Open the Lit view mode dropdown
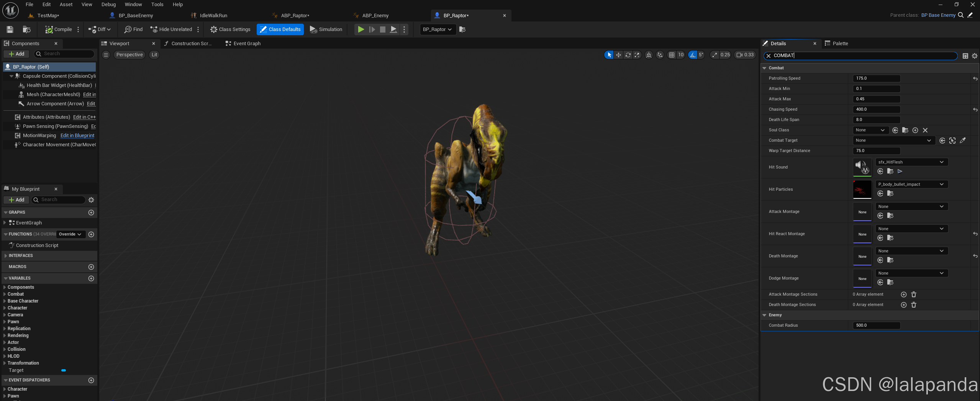 (x=154, y=55)
